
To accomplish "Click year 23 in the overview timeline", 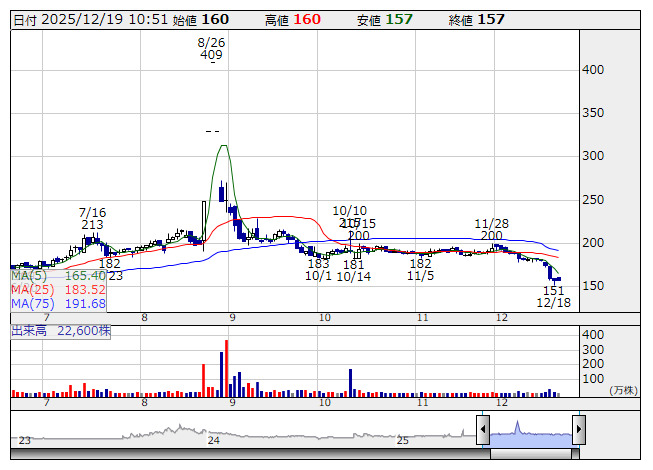I will 24,440.
